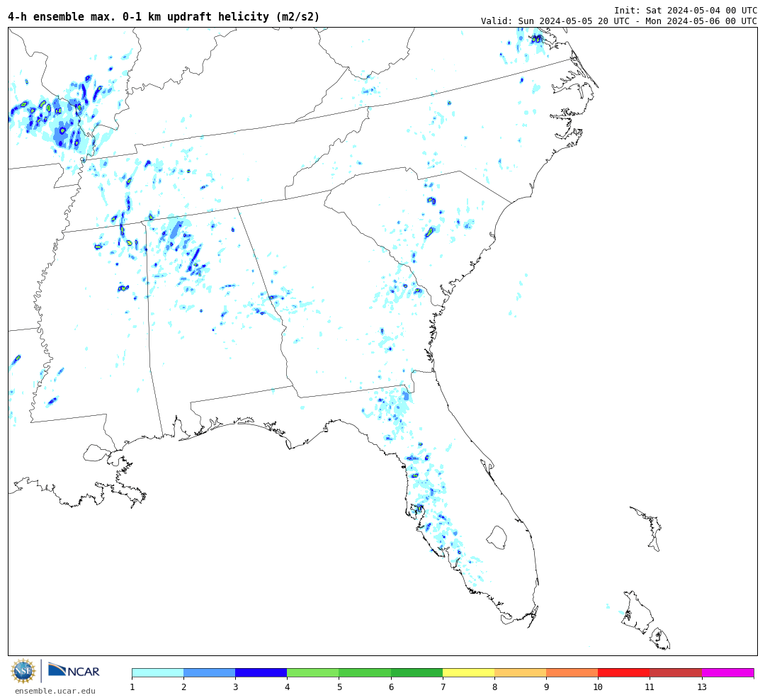Click the colorbar label 4
765x700 pixels.
point(287,687)
